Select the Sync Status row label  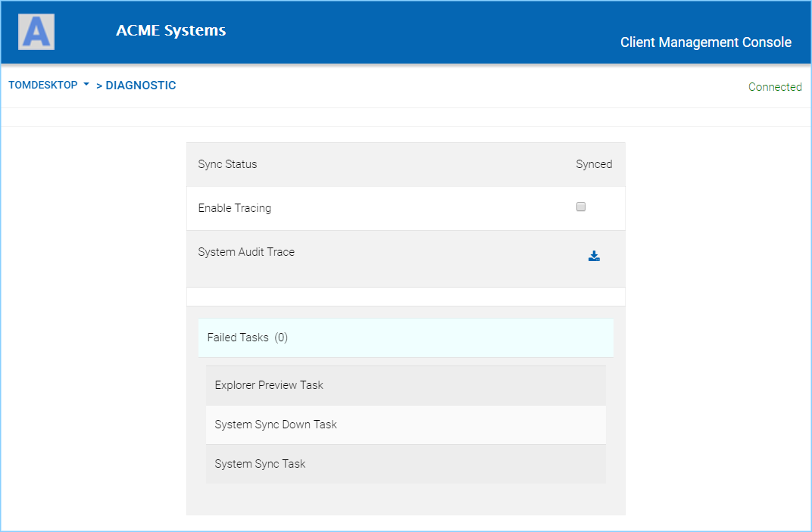pos(227,164)
